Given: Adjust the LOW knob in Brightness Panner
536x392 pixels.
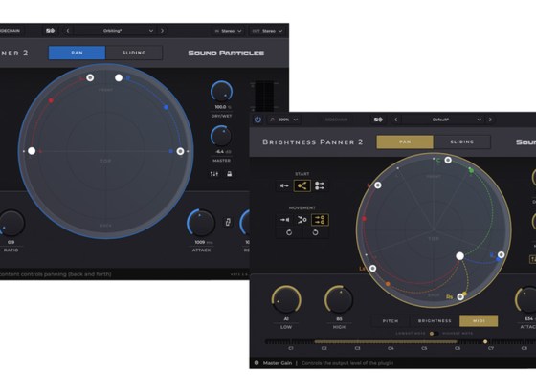Looking at the screenshot, I should [x=286, y=300].
